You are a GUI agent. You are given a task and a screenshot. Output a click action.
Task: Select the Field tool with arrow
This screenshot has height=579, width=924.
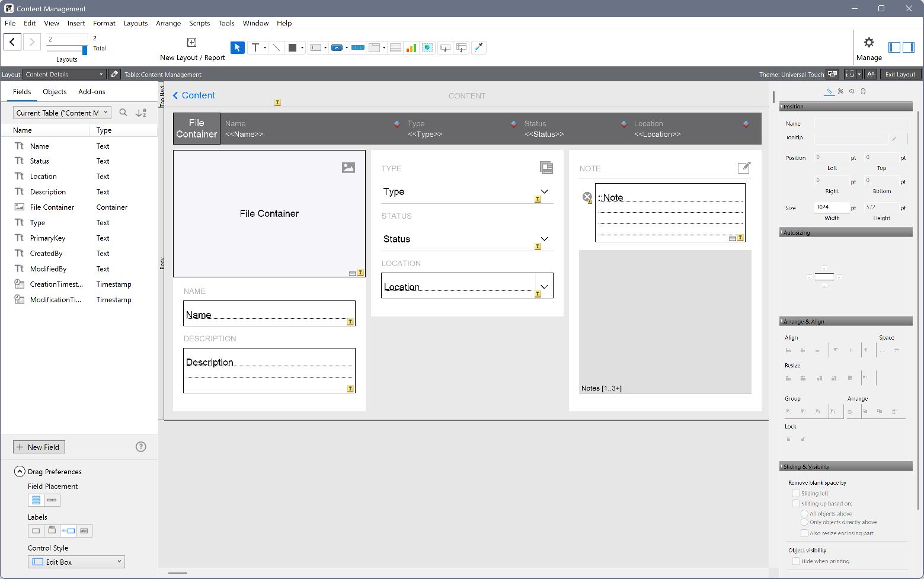tap(445, 47)
